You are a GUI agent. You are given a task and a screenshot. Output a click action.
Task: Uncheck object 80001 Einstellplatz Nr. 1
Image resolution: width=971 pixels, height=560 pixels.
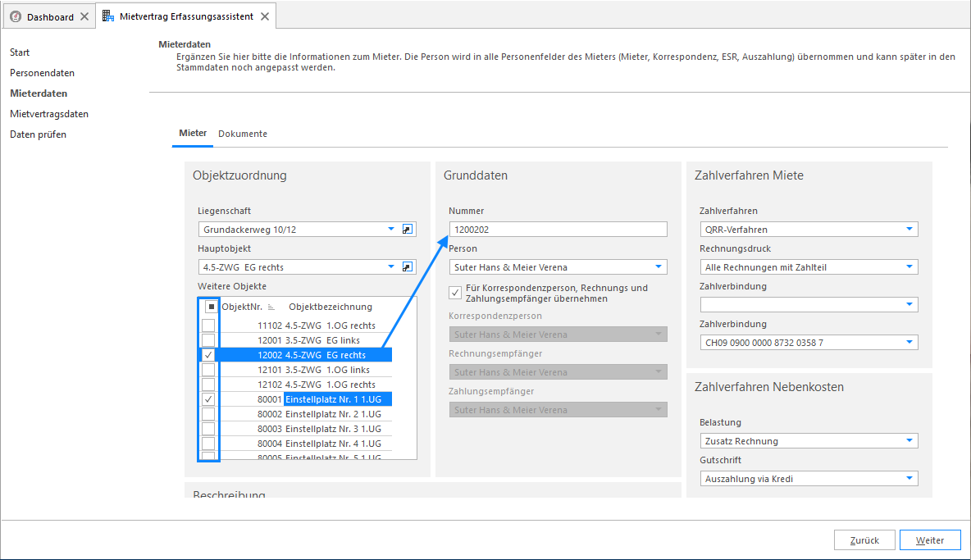tap(208, 399)
